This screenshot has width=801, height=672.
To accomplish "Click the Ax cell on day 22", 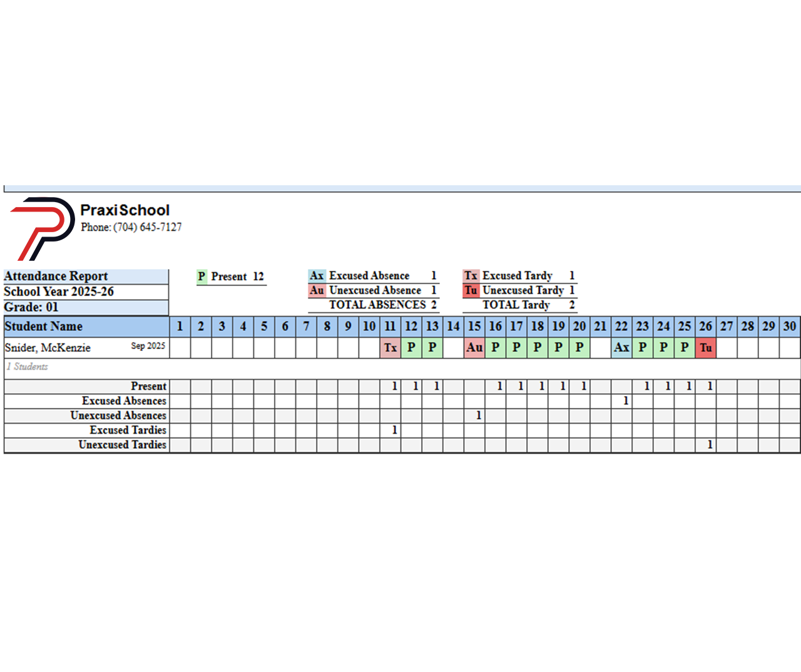I will click(621, 348).
